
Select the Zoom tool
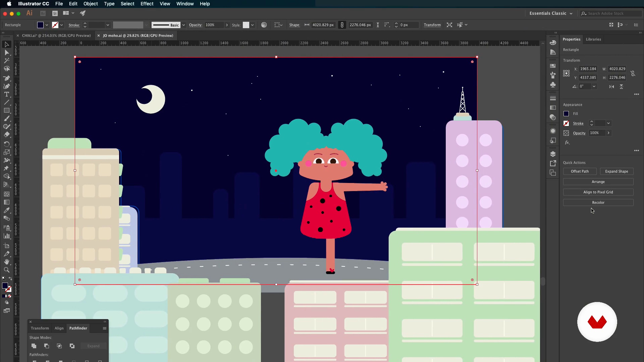[6, 270]
